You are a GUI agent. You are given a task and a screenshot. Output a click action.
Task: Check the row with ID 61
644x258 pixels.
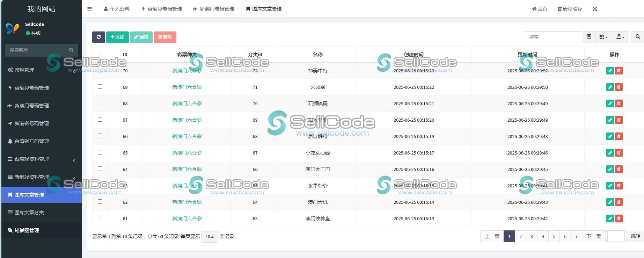(100, 218)
